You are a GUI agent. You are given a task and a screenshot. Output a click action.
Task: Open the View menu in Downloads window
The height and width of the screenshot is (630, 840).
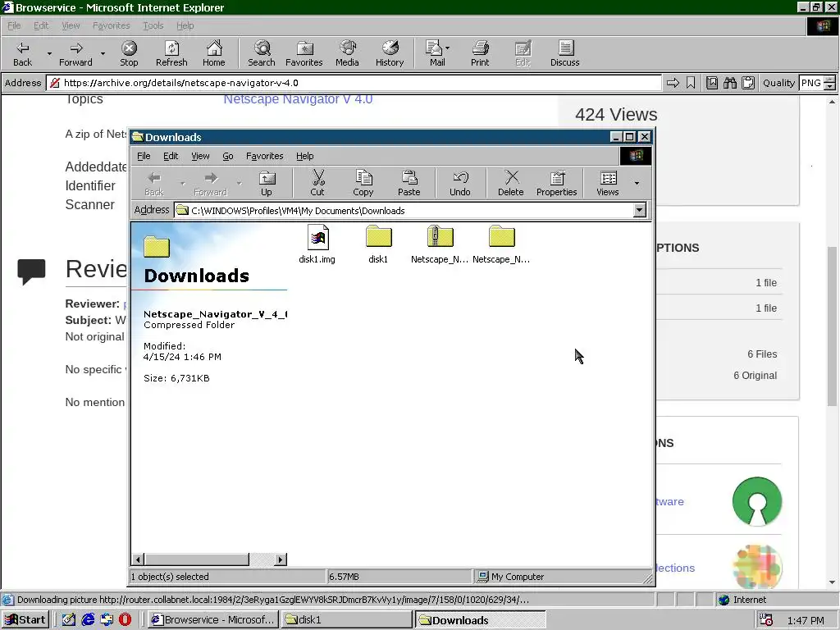tap(200, 156)
